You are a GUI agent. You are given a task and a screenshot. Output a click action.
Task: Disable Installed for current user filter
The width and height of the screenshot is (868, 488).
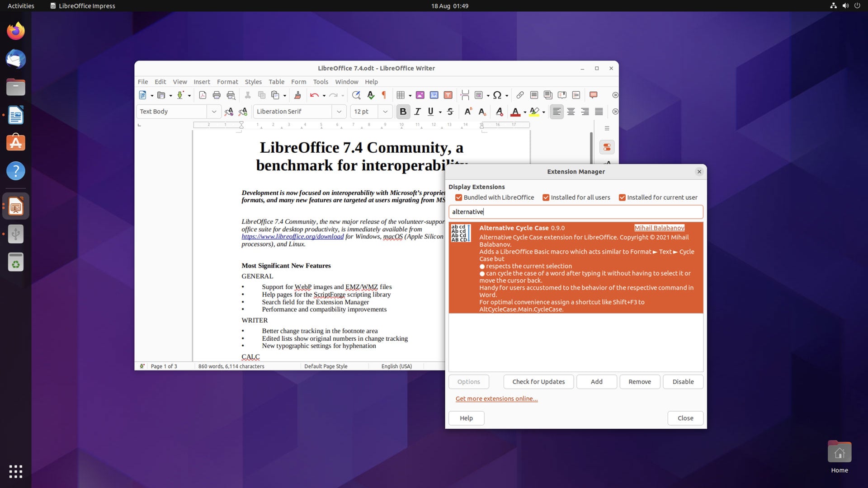(x=622, y=197)
